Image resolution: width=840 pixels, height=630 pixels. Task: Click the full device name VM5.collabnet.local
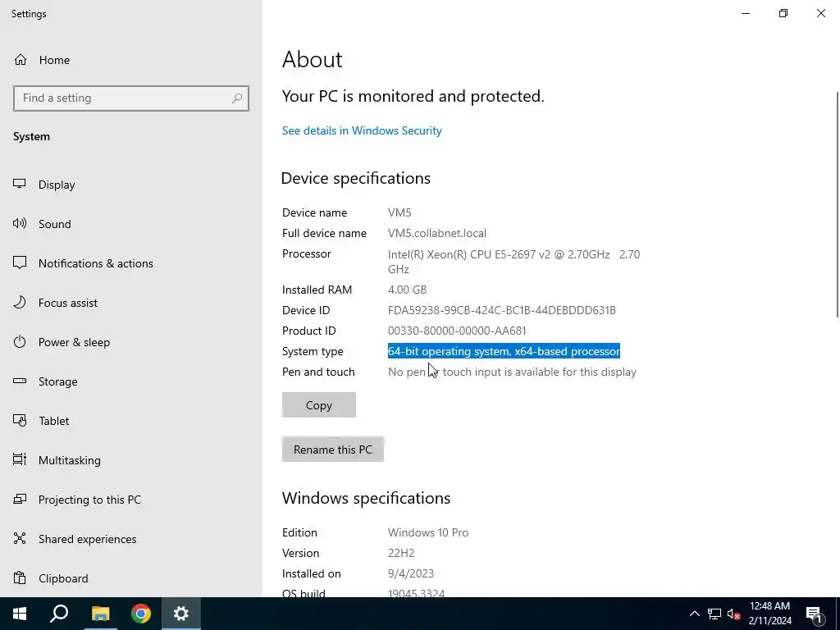[x=437, y=233]
